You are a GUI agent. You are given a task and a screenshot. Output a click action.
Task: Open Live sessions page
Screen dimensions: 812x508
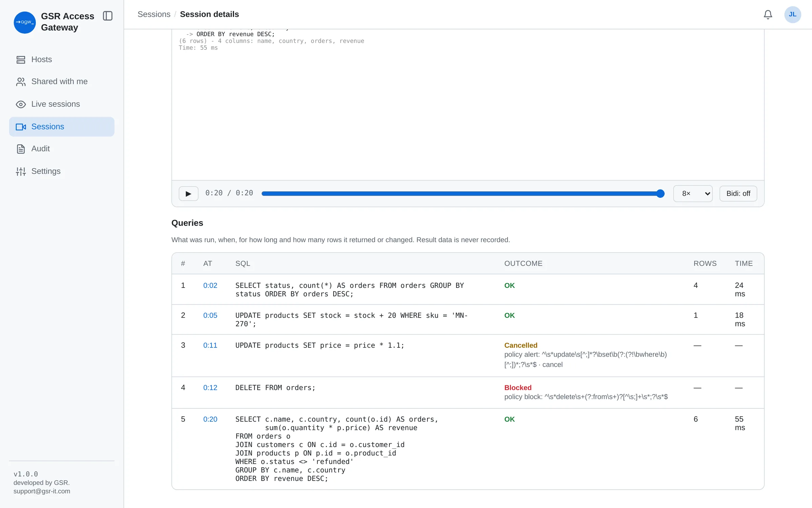pos(62,104)
